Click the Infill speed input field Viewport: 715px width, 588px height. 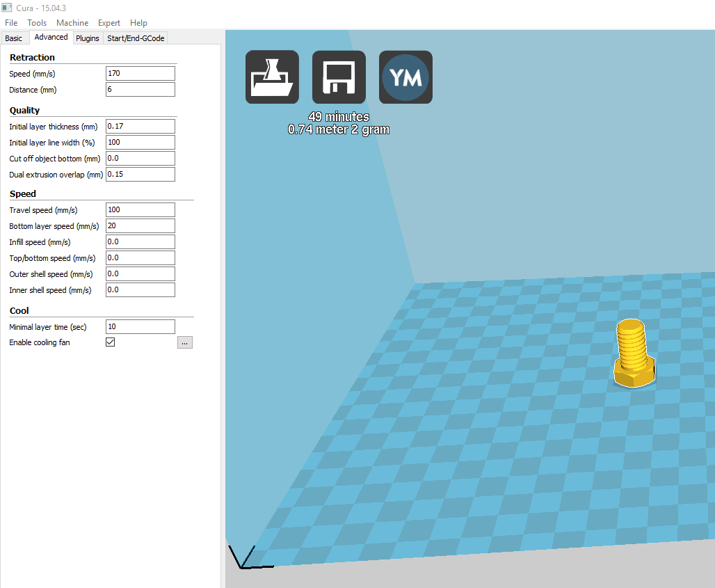click(140, 241)
